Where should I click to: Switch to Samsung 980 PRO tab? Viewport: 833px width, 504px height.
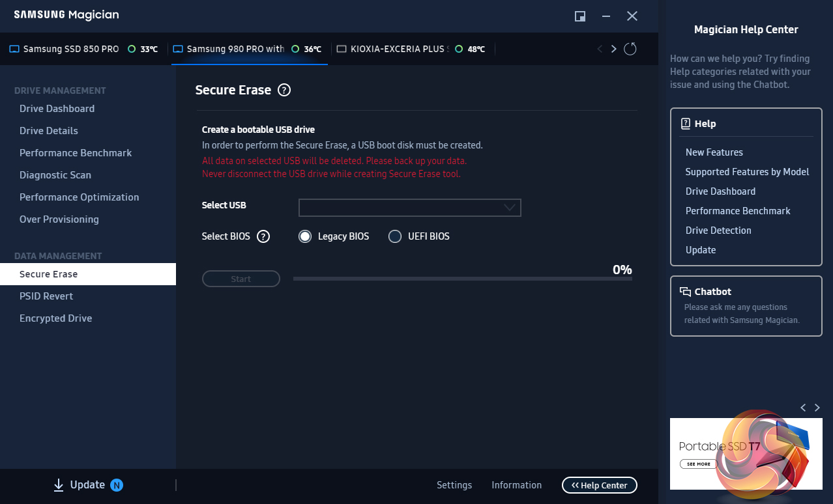coord(250,49)
